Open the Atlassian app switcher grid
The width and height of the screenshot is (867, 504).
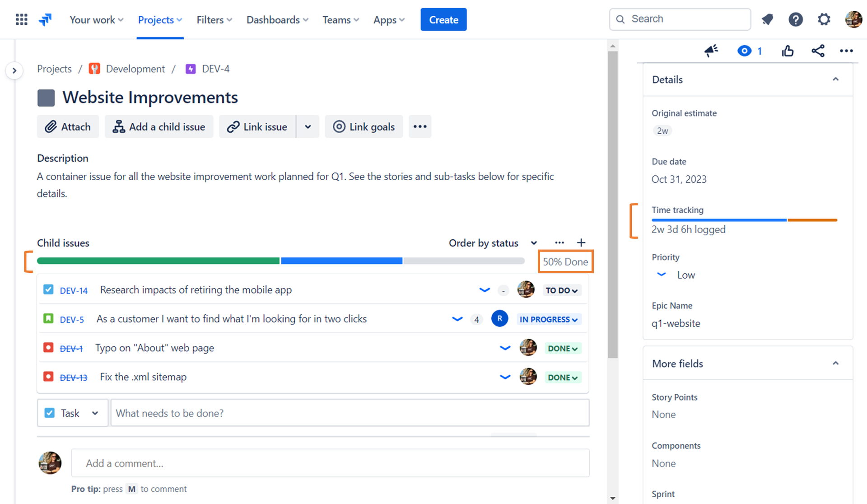tap(21, 19)
